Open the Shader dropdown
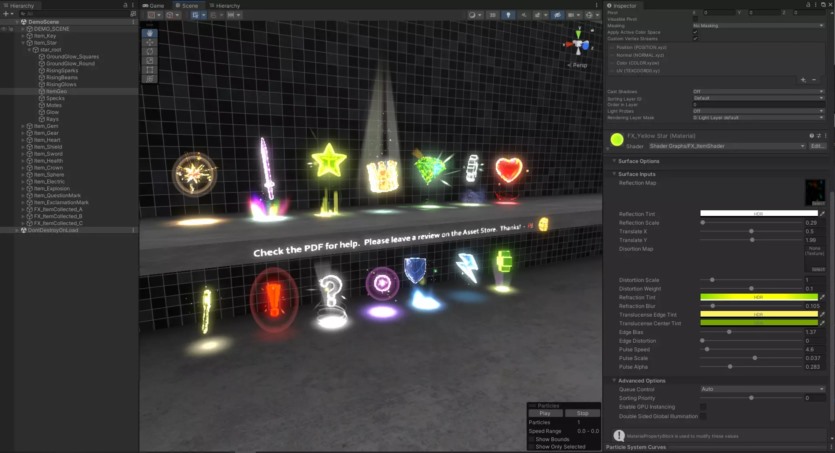 (727, 146)
